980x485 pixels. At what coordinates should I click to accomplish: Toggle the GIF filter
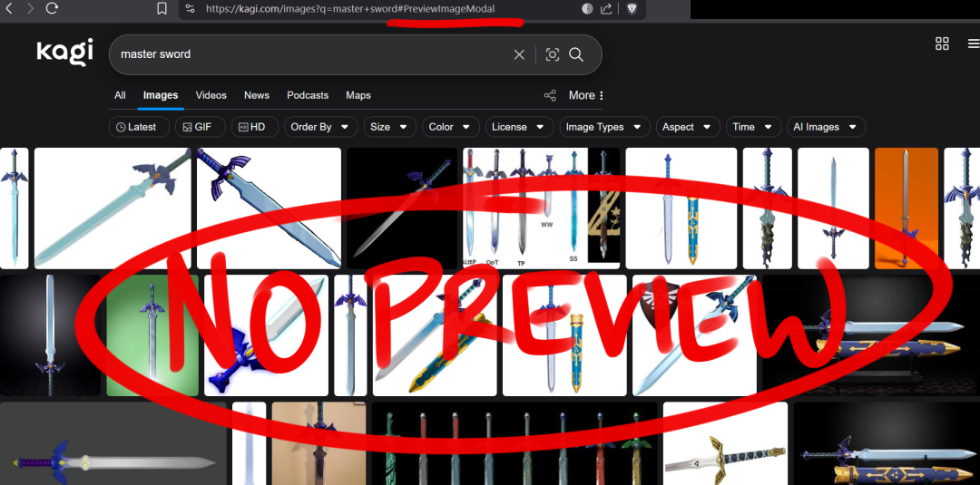tap(197, 127)
